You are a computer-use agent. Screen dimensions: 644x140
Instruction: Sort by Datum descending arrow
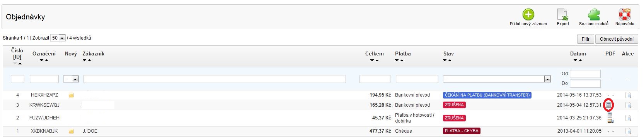pos(575,60)
